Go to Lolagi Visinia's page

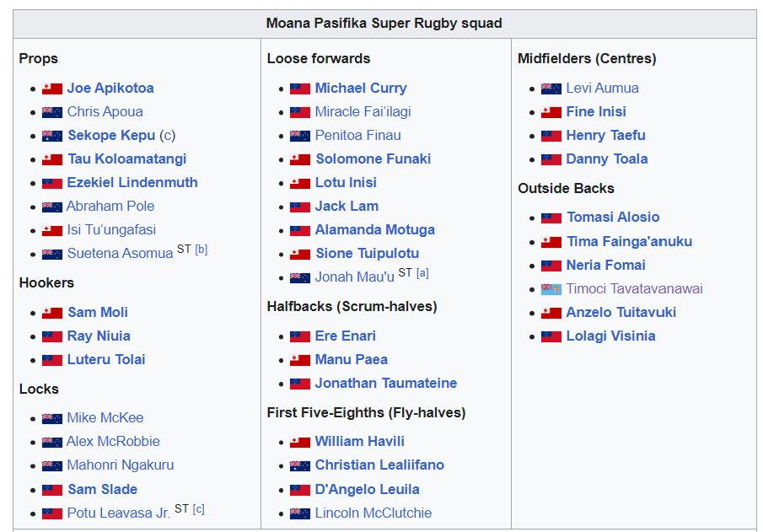click(610, 336)
